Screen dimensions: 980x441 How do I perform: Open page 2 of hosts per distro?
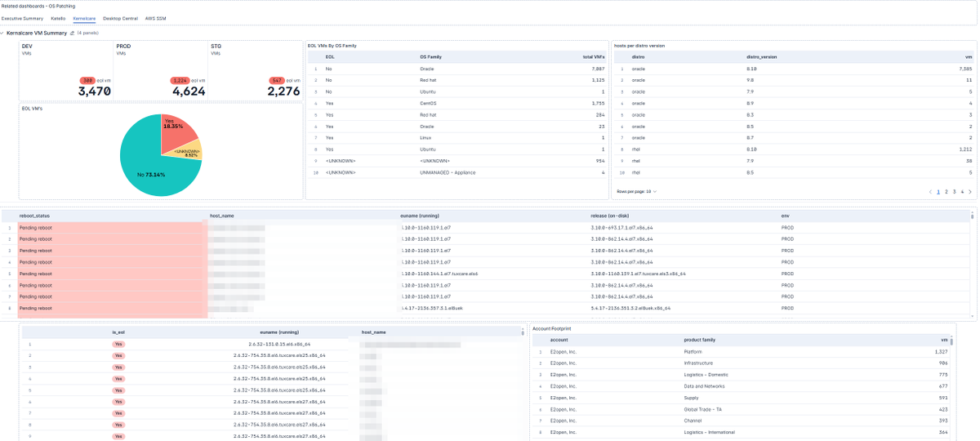pos(946,191)
